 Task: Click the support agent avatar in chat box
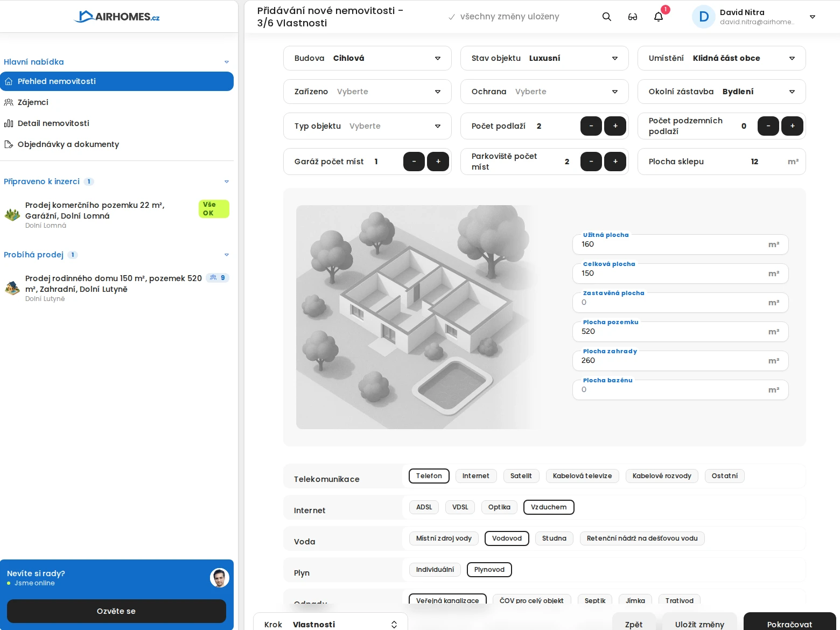(x=219, y=577)
